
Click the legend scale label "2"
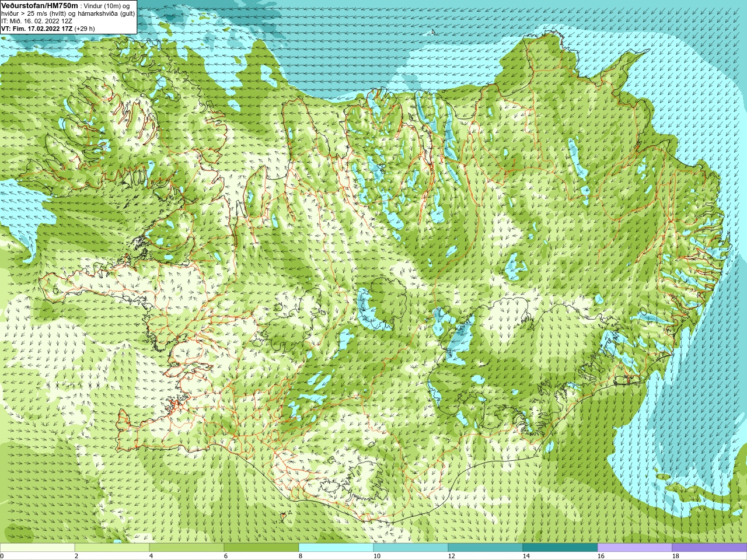pyautogui.click(x=76, y=556)
